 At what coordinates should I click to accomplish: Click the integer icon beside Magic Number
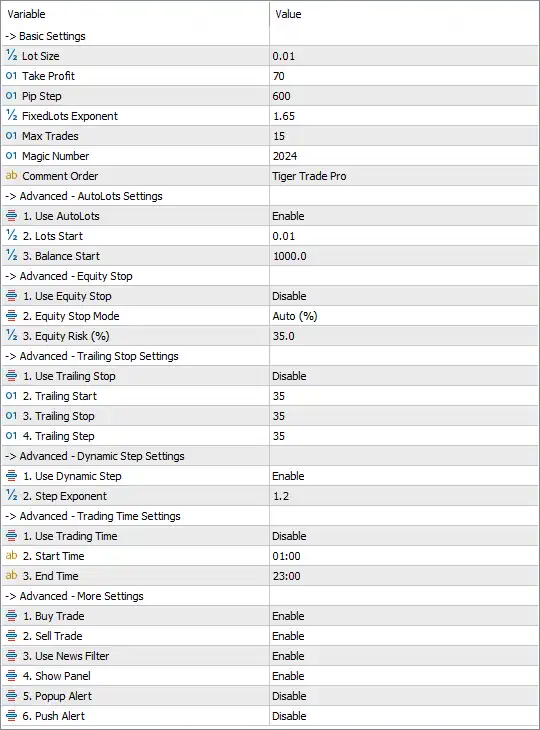tap(12, 156)
